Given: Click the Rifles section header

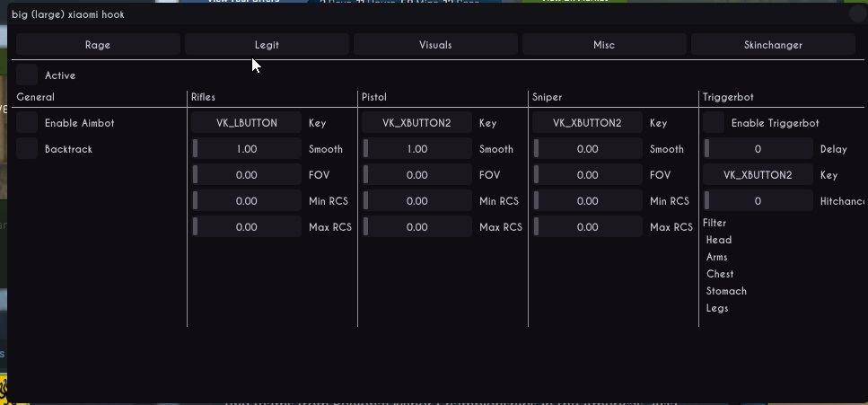Looking at the screenshot, I should (x=203, y=97).
